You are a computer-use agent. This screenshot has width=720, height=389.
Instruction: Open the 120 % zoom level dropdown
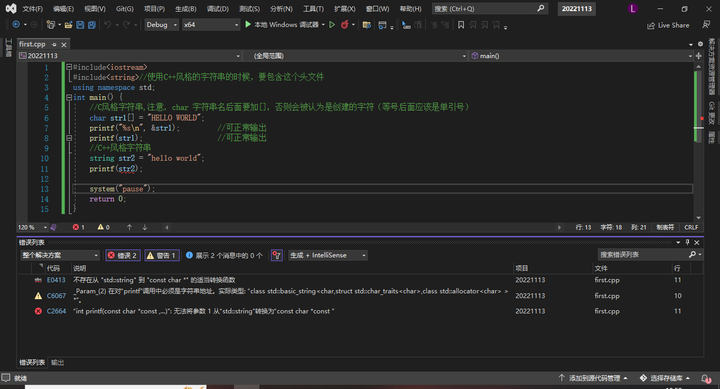(x=32, y=227)
